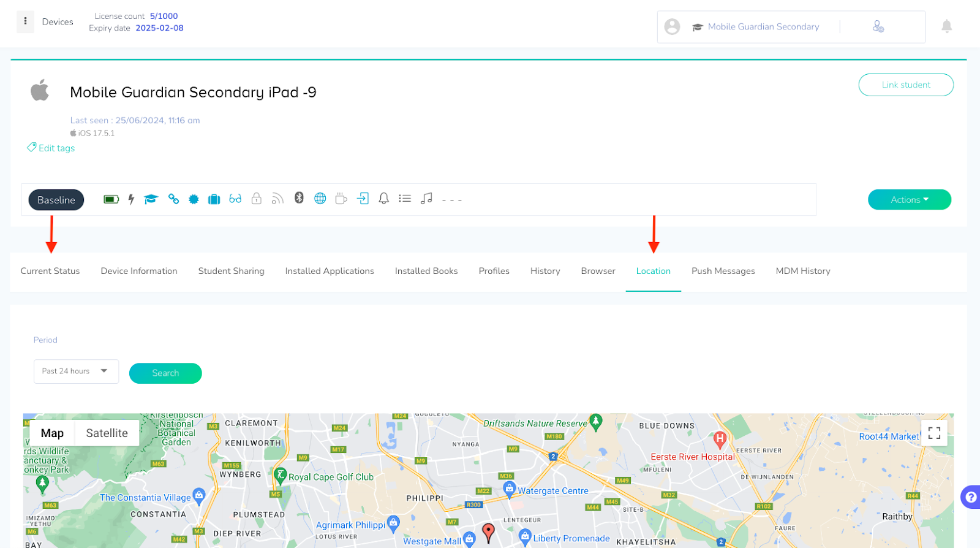Toggle fullscreen map view
Viewport: 980px width, 548px height.
tap(934, 433)
